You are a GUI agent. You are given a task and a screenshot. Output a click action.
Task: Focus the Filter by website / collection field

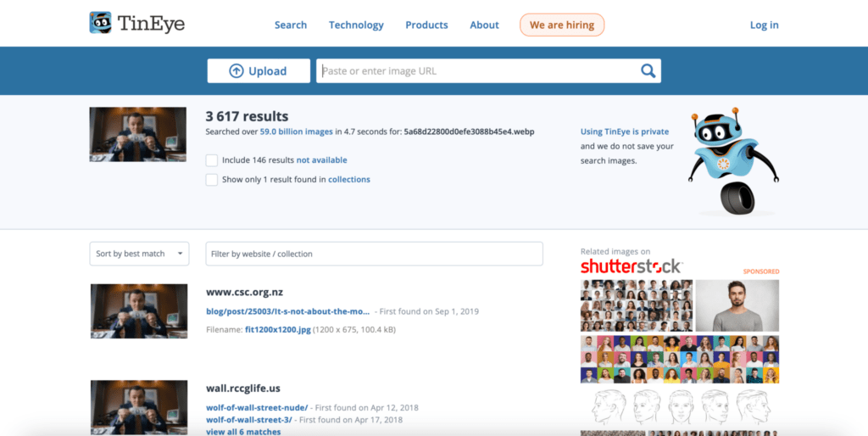[374, 254]
